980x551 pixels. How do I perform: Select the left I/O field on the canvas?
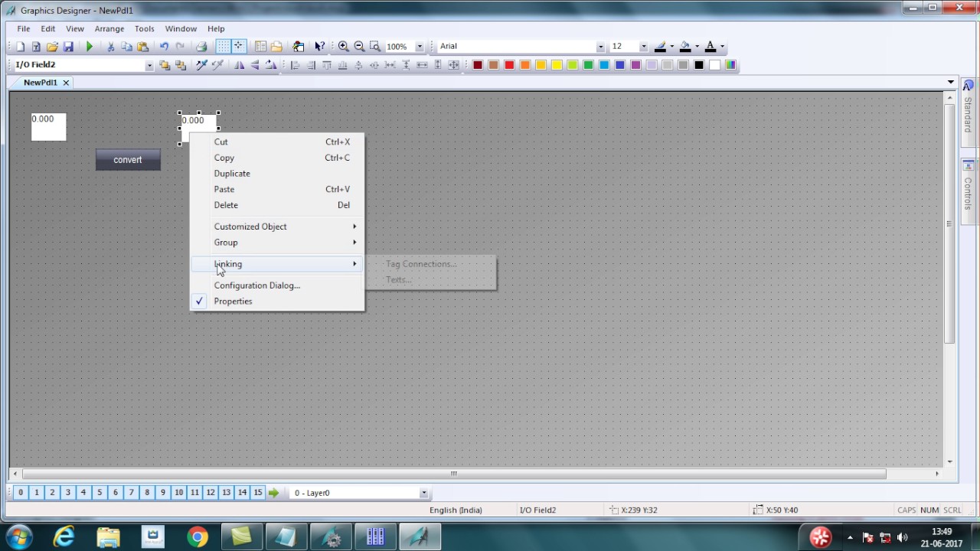tap(49, 127)
